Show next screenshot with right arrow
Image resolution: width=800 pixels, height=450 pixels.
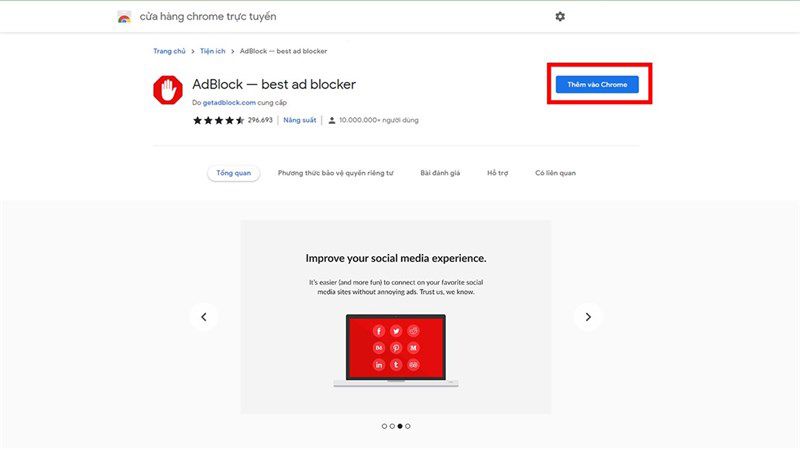coord(588,317)
